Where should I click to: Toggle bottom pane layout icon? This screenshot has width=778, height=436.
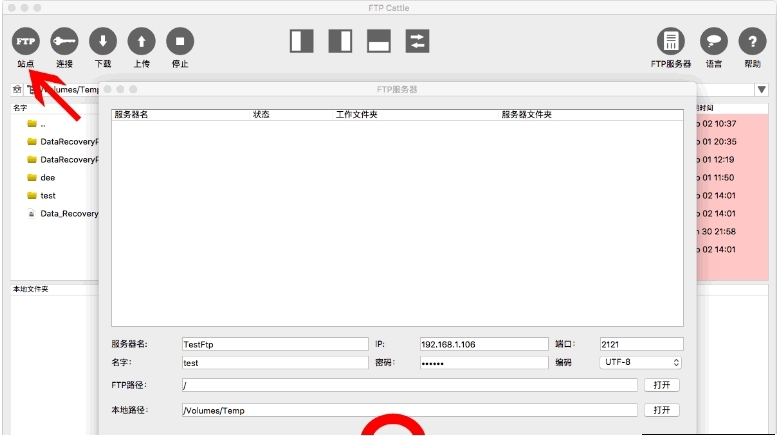coord(379,41)
